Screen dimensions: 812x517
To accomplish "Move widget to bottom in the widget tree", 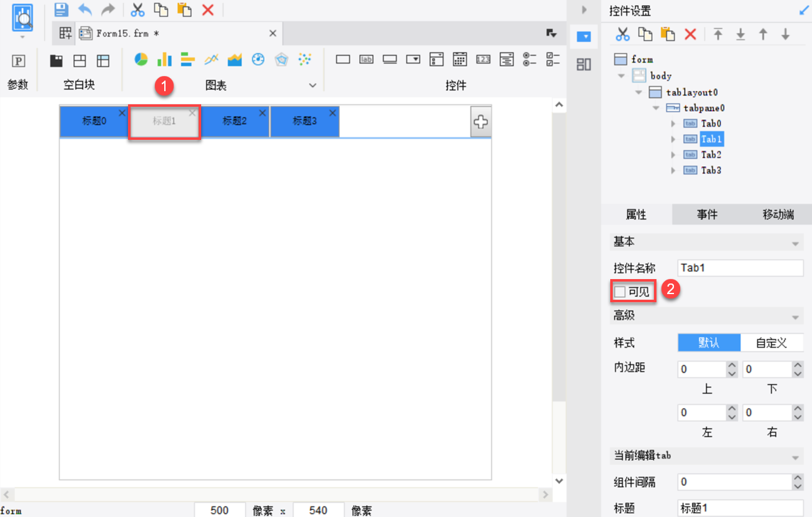I will coord(741,34).
